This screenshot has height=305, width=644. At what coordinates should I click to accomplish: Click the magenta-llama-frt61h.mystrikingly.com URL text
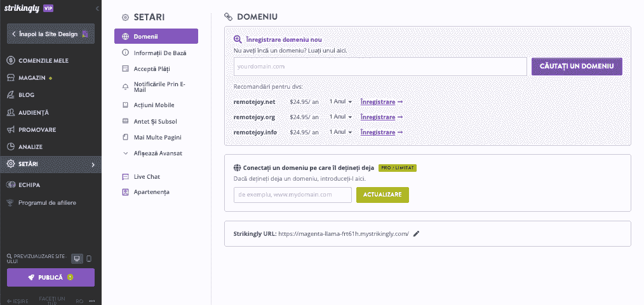point(344,234)
